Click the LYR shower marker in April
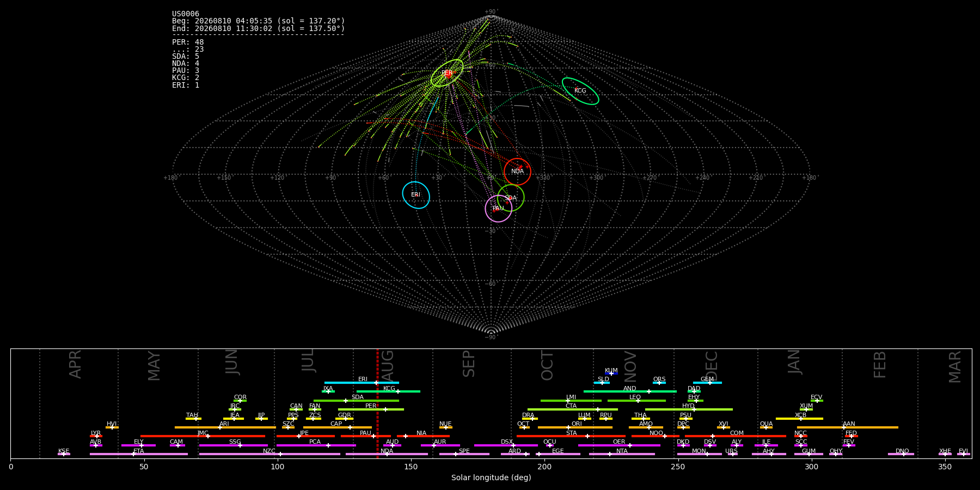The width and height of the screenshot is (980, 490). 96,436
